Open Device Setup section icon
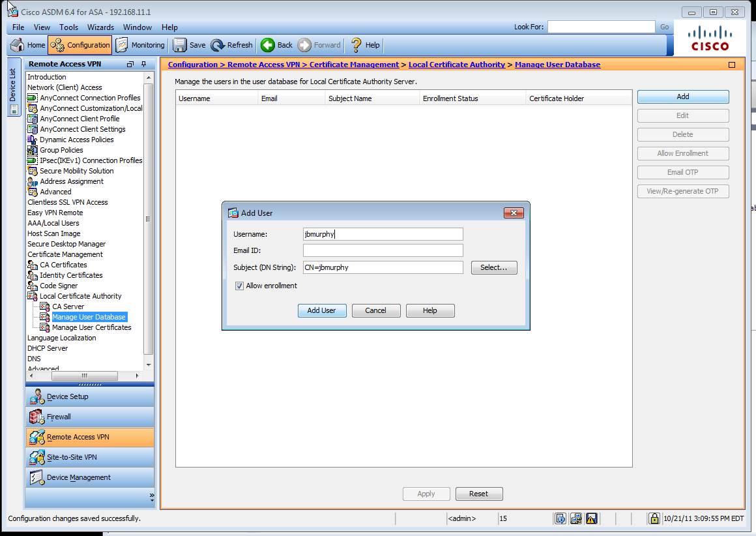The width and height of the screenshot is (756, 536). [x=36, y=396]
